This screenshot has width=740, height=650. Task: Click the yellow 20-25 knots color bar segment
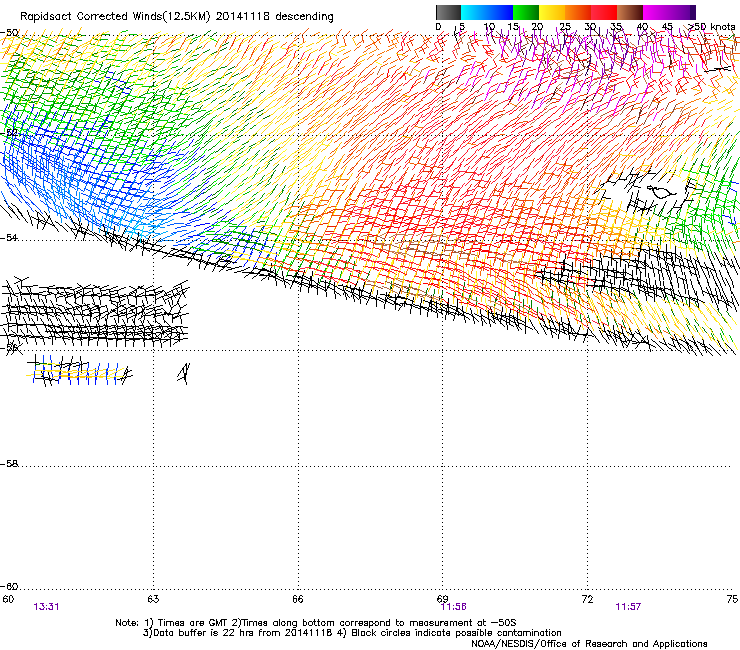click(x=552, y=12)
